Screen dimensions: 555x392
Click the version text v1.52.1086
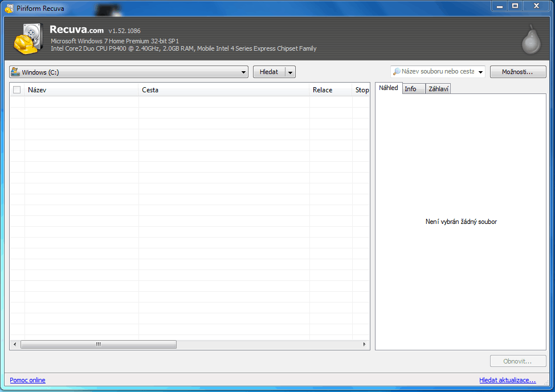click(x=125, y=31)
